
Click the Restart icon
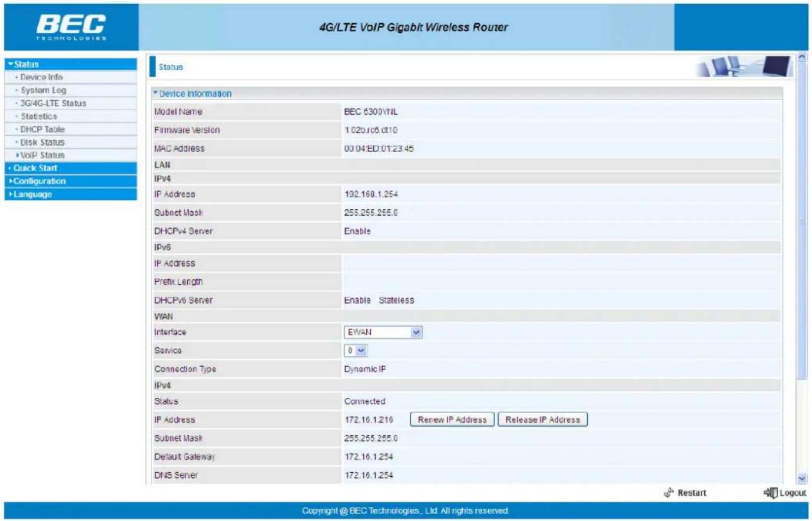pyautogui.click(x=668, y=493)
